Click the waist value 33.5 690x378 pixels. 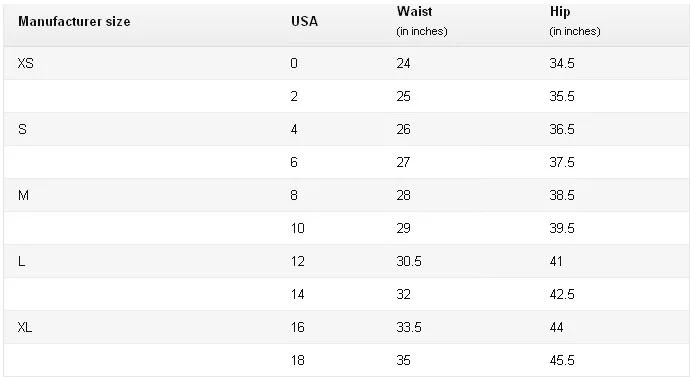(x=409, y=327)
